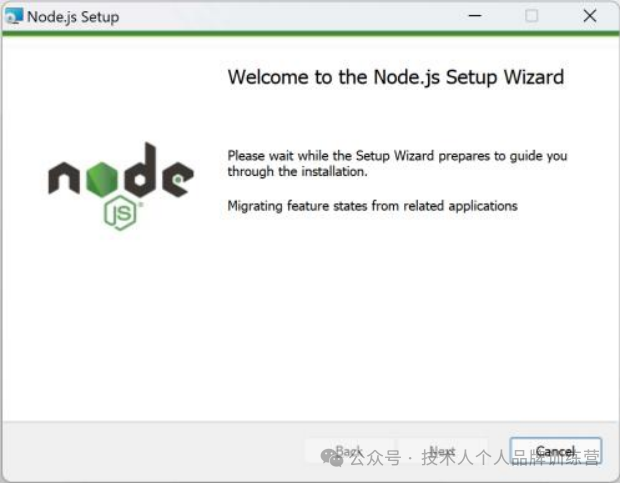Click the green hexagon in the node logo
Screen dimensions: 620x483
point(102,179)
